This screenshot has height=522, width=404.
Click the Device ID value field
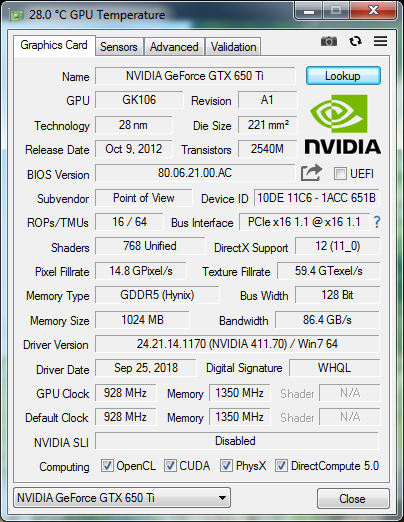tap(316, 198)
